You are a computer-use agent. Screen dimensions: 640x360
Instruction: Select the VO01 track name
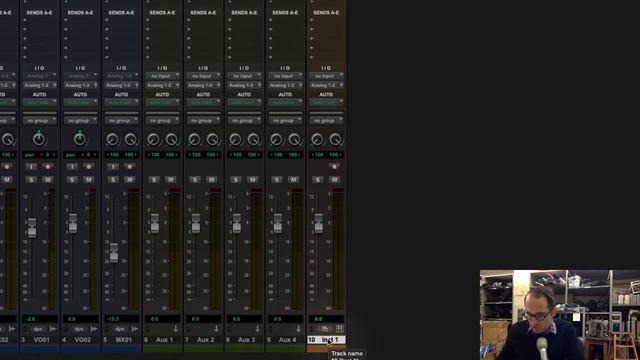pos(41,340)
